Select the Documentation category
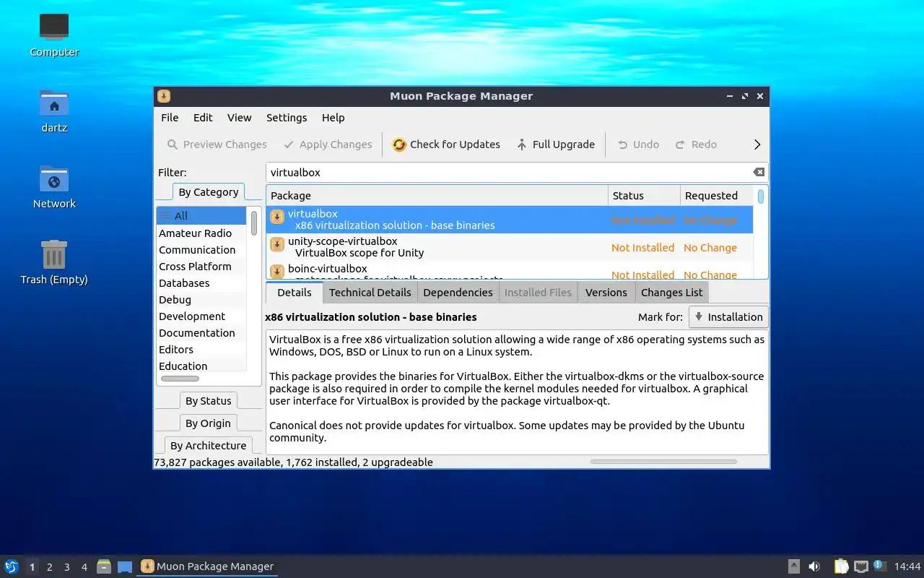The width and height of the screenshot is (924, 578). click(201, 333)
